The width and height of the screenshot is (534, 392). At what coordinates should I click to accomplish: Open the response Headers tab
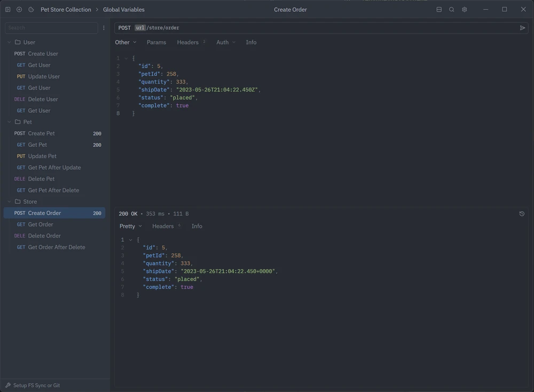point(166,226)
